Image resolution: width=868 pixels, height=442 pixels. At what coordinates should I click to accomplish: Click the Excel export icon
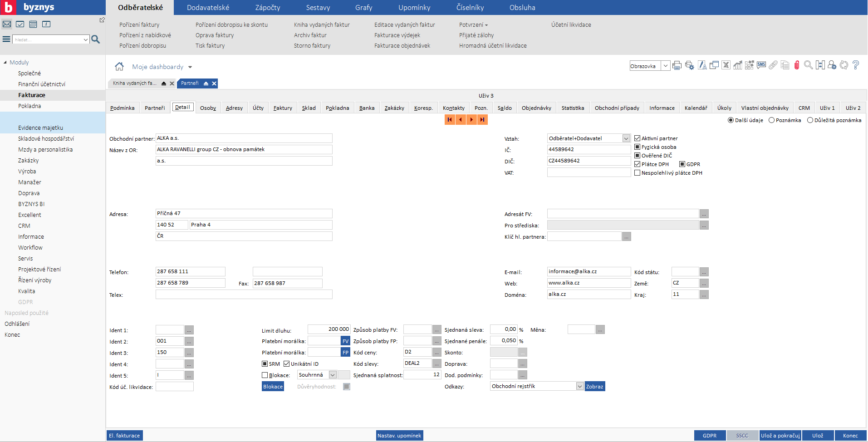[726, 65]
